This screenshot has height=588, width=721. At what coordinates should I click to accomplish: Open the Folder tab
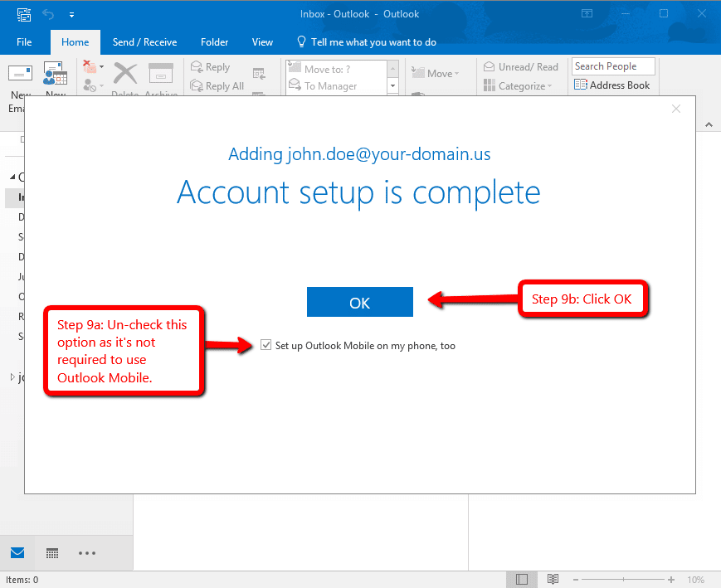click(214, 42)
